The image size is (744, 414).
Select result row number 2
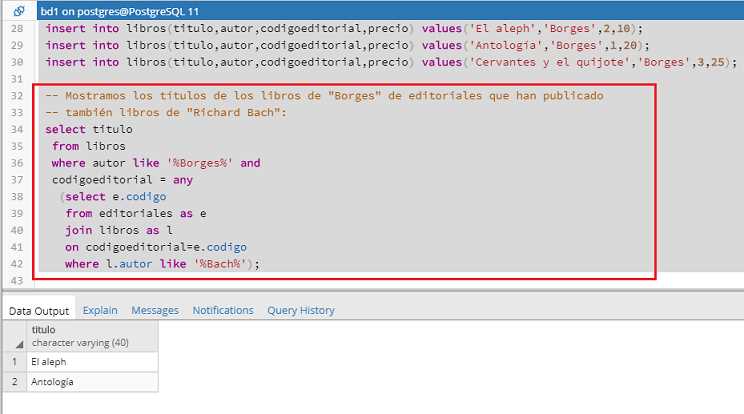click(15, 382)
